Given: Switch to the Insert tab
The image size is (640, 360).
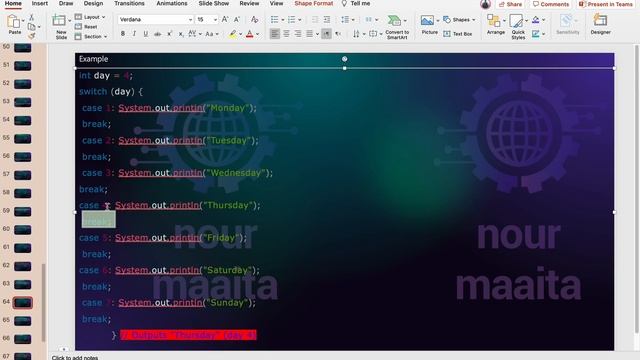Looking at the screenshot, I should (40, 3).
